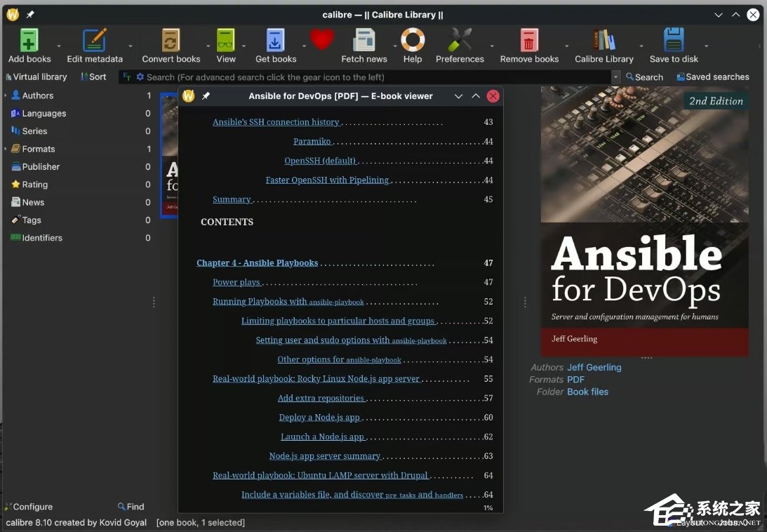Open the Saved searches menu
Viewport: 767px width, 532px height.
click(x=712, y=77)
